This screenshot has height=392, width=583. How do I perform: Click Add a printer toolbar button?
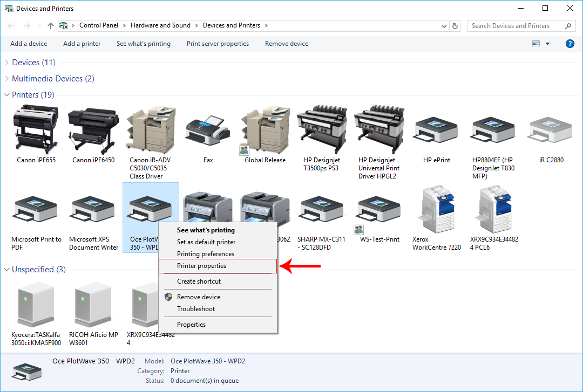point(82,44)
